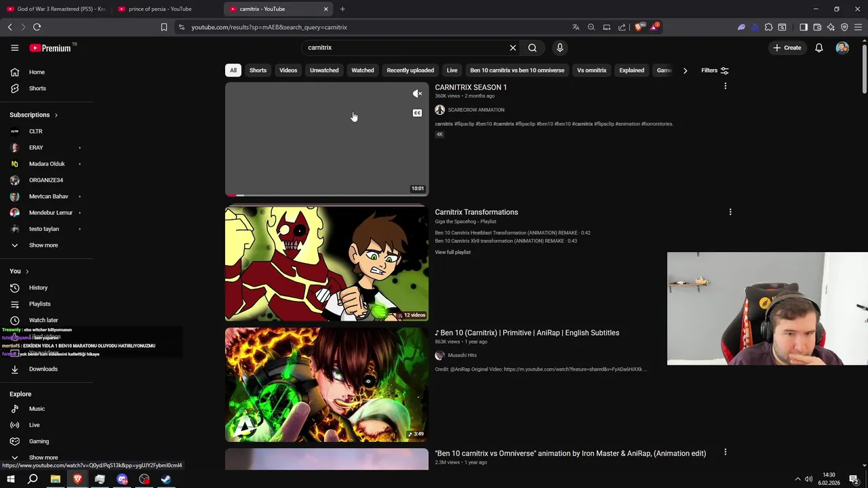Image resolution: width=868 pixels, height=488 pixels.
Task: Click View full playlist link
Action: (x=452, y=252)
